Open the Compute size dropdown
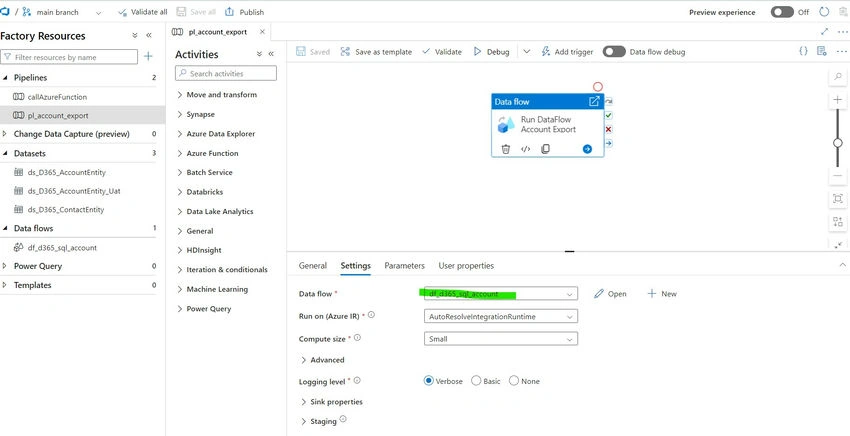850x436 pixels. click(500, 339)
